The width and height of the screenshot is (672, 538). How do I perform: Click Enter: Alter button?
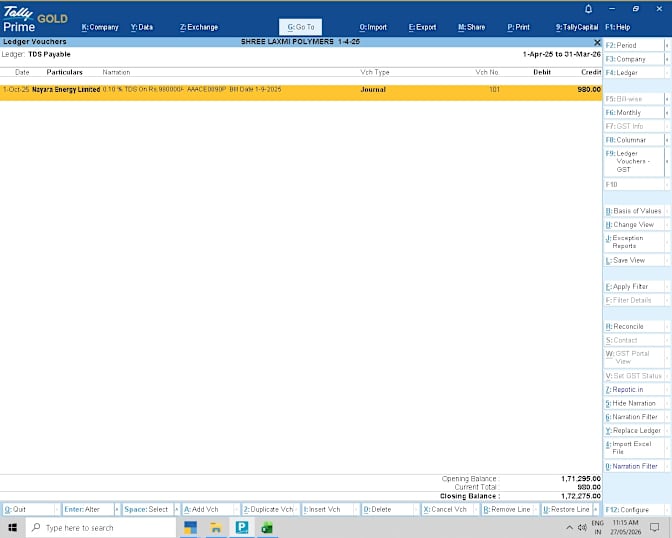click(x=88, y=509)
